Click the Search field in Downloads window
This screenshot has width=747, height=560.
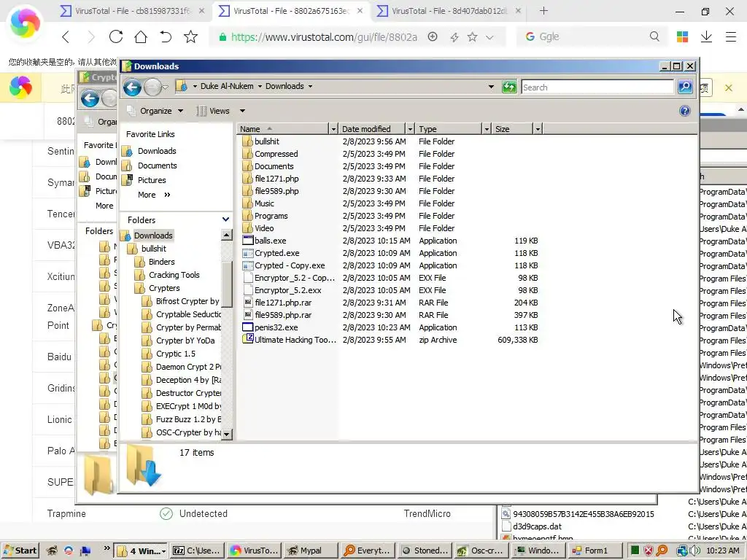[597, 87]
